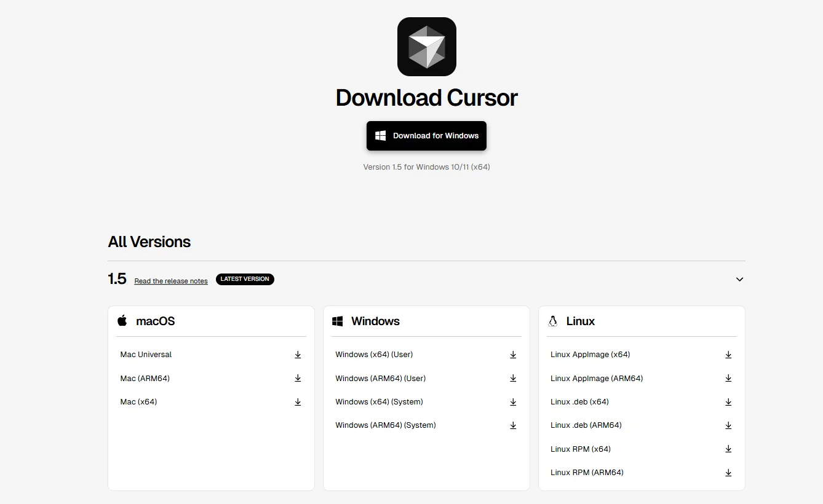Image resolution: width=823 pixels, height=504 pixels.
Task: Select the Mac Universal text
Action: coord(146,355)
